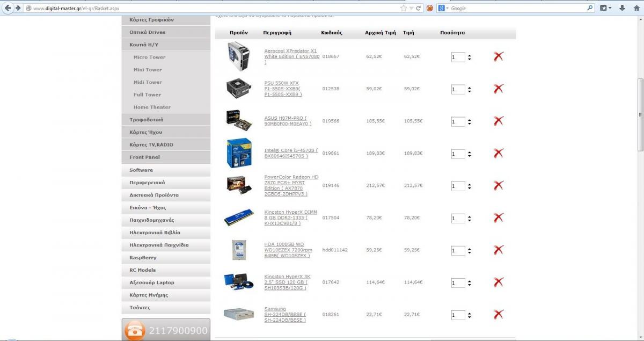Open ASUS H87M-PRO product link
Screen dimensions: 644x341
[x=288, y=121]
